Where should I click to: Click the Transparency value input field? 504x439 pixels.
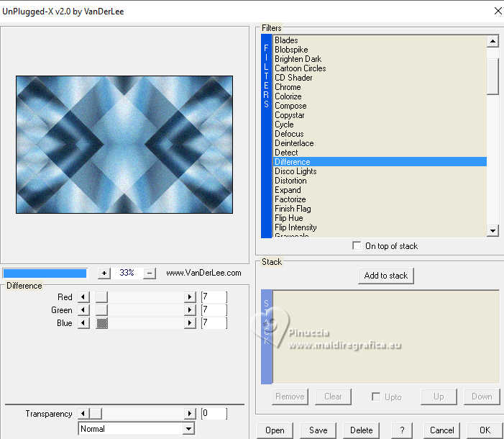point(214,413)
